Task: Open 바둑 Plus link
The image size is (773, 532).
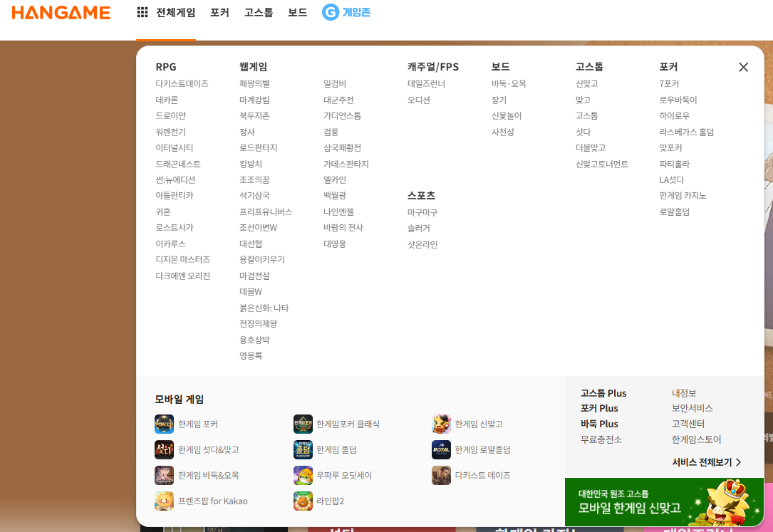Action: coord(599,424)
